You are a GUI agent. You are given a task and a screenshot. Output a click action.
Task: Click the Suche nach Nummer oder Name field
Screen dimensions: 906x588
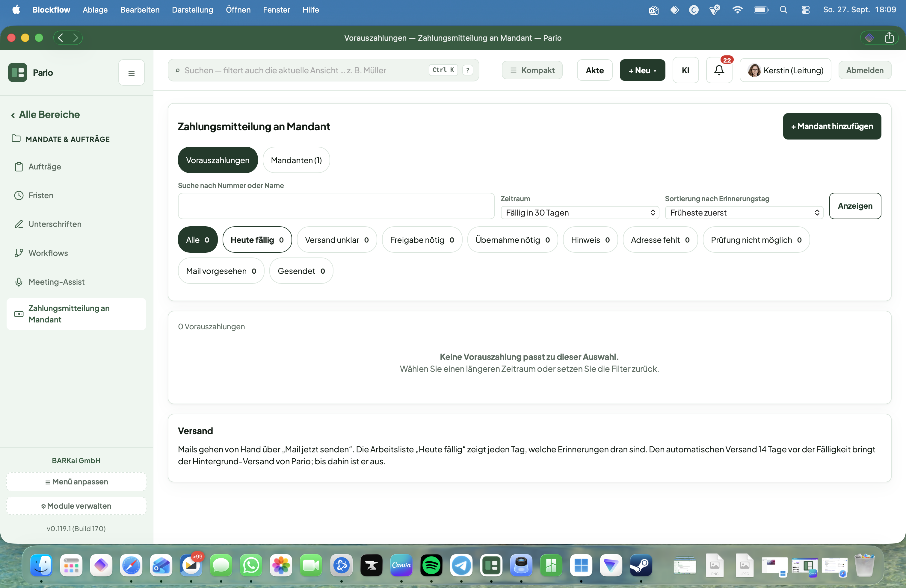click(336, 206)
